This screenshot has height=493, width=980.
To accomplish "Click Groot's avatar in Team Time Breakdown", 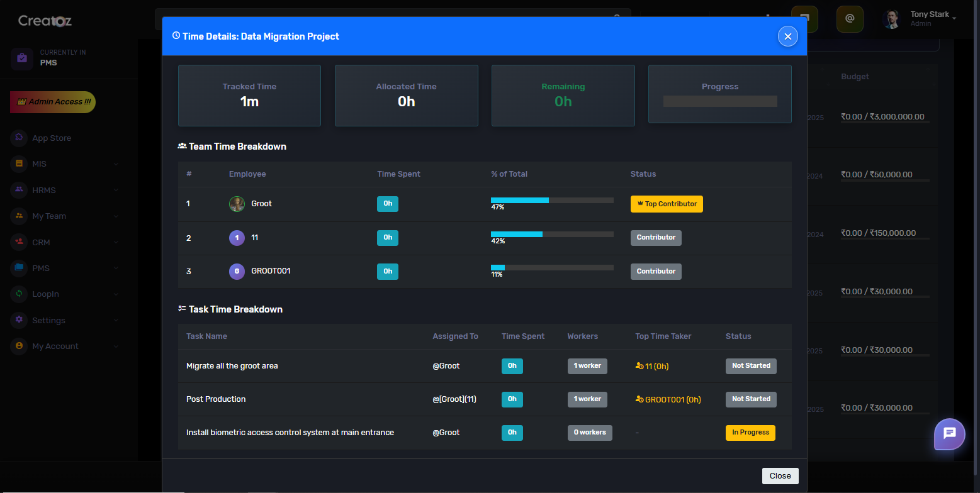I will click(237, 204).
